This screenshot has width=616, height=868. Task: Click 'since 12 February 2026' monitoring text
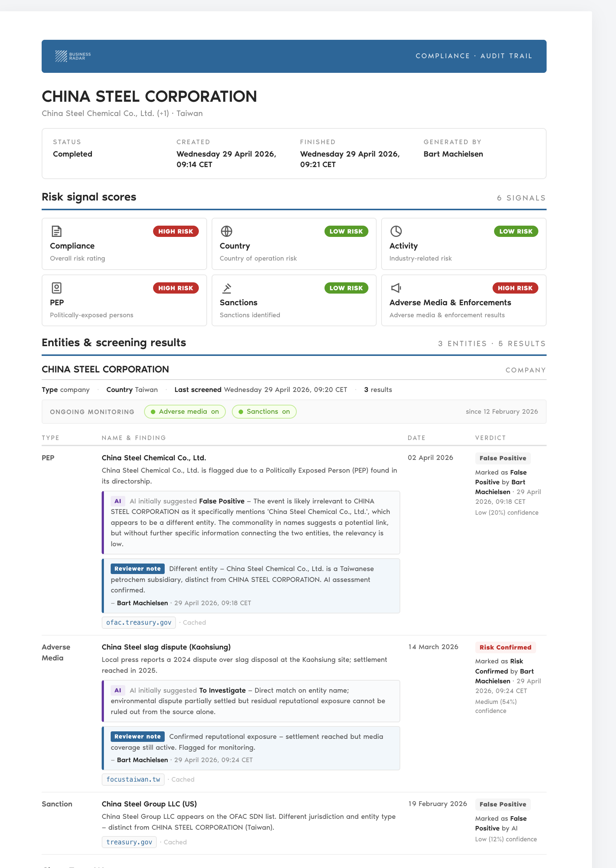coord(502,411)
